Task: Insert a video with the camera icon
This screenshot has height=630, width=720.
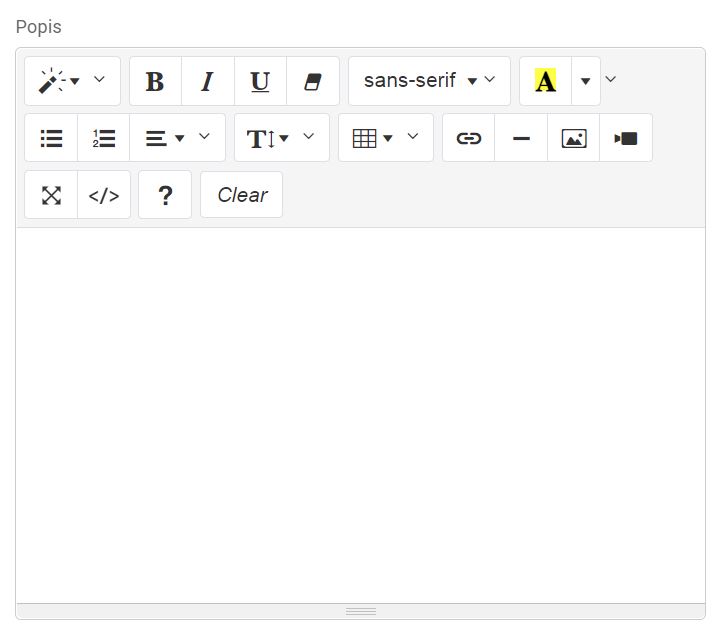Action: 626,138
